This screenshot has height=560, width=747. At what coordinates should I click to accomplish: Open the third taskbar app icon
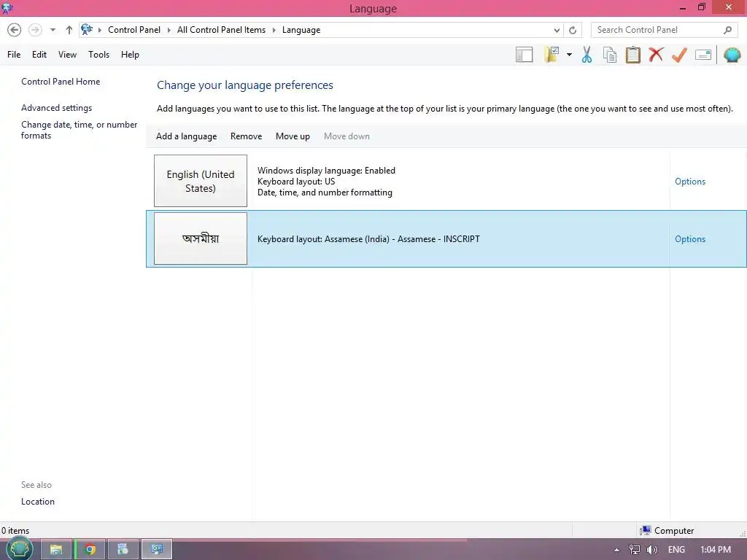[123, 550]
